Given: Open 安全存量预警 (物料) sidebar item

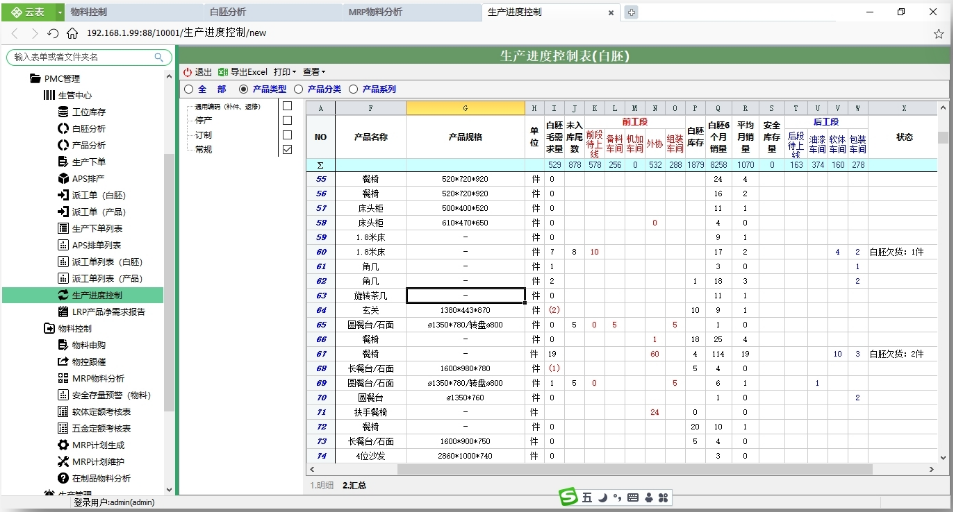Looking at the screenshot, I should pos(111,395).
